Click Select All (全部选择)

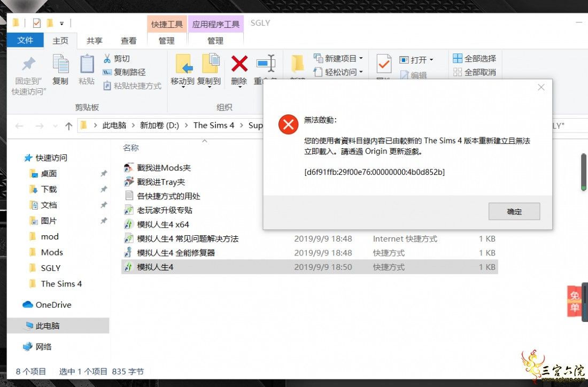(x=474, y=58)
